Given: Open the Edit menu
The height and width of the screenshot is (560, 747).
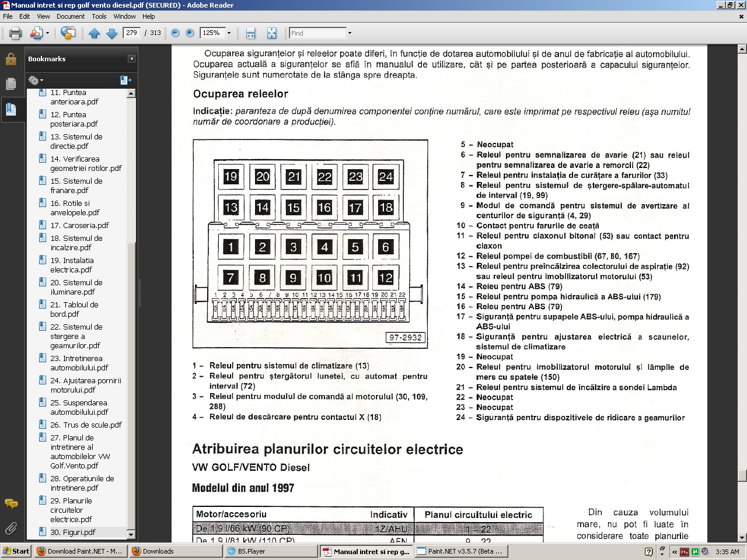Looking at the screenshot, I should 25,16.
